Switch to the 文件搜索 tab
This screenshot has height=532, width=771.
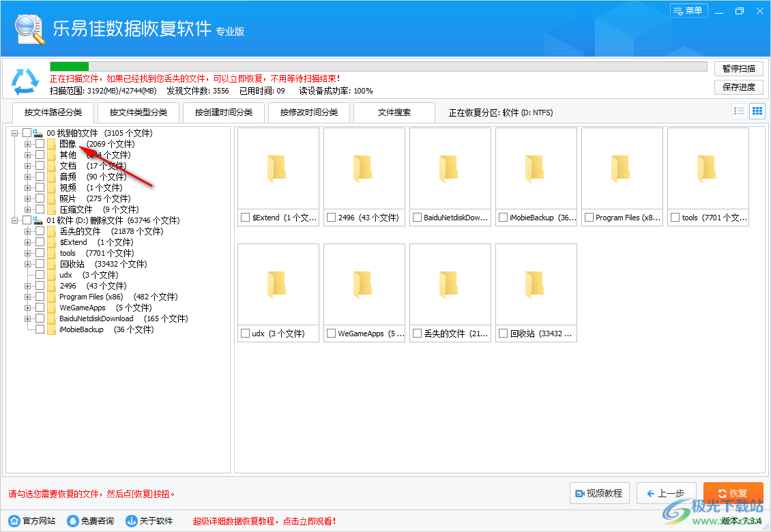[394, 113]
